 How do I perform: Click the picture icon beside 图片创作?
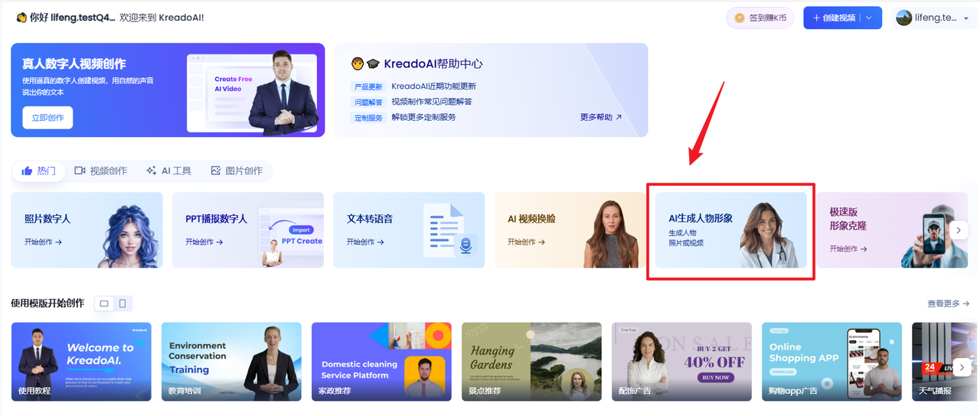pos(216,171)
